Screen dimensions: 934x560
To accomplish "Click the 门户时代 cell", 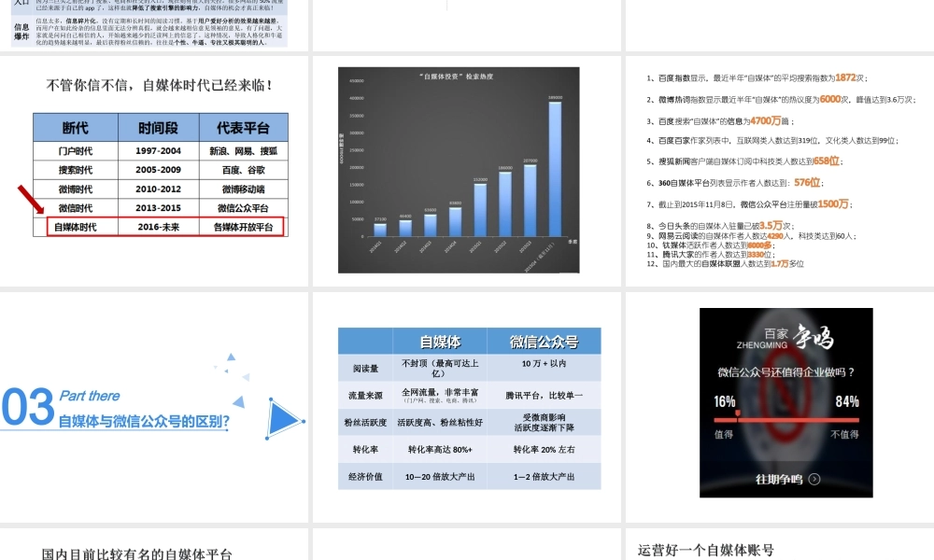I will coord(76,150).
